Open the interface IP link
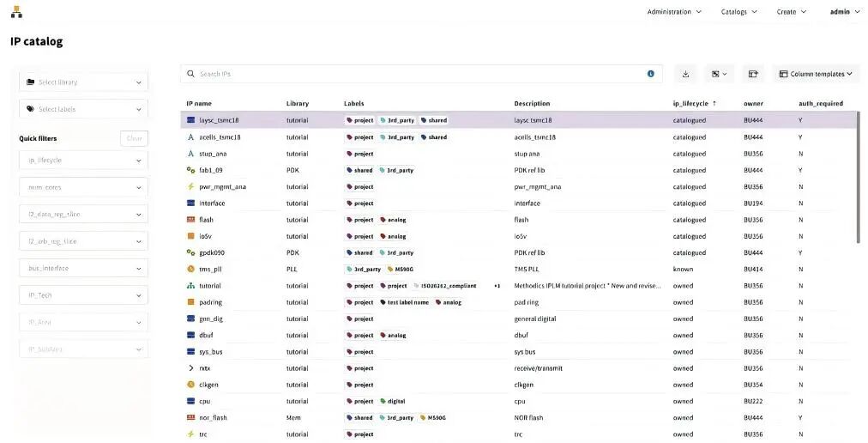The height and width of the screenshot is (443, 868). click(x=212, y=203)
